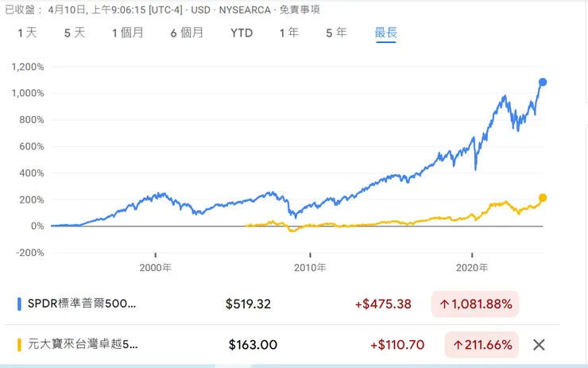The image size is (588, 368).
Task: Select the 6 個月 range tab
Action: [187, 33]
